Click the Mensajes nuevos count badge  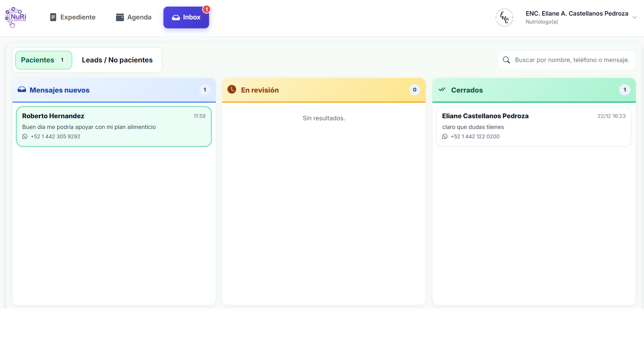tap(205, 90)
